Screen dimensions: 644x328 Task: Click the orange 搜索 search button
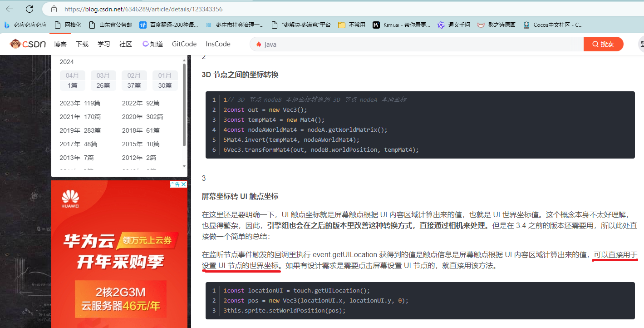coord(604,44)
